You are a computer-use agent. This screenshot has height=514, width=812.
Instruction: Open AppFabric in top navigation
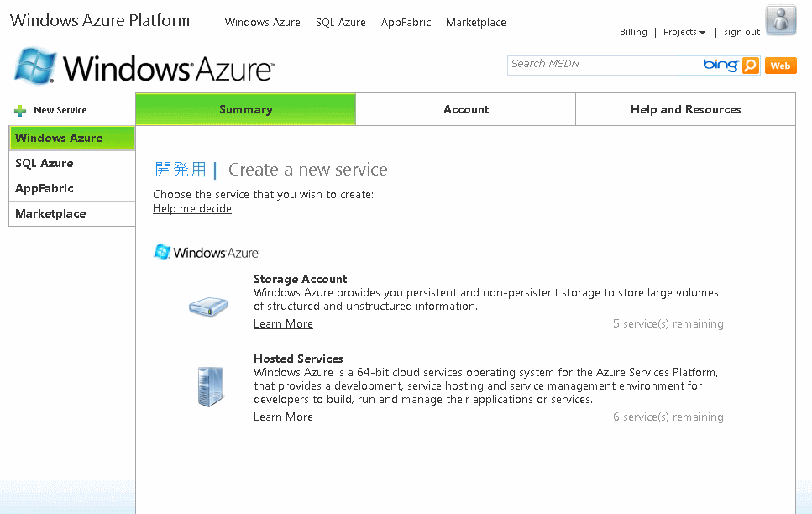tap(406, 23)
